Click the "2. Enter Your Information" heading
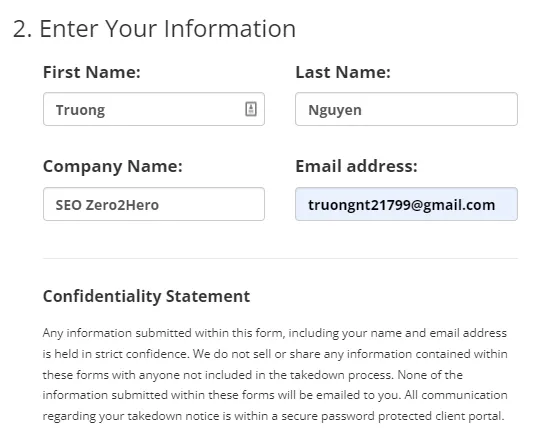Screen dimensions: 551x447 pyautogui.click(x=154, y=28)
